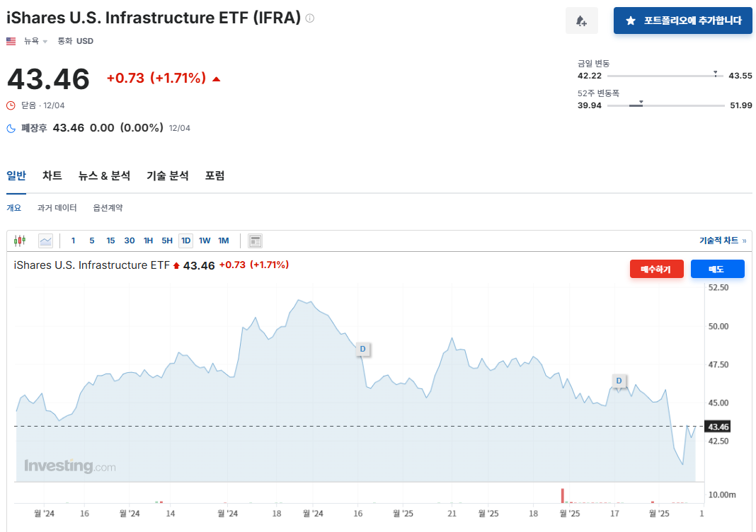Switch to the 일반 tab
Viewport: 756px width, 532px height.
16,176
